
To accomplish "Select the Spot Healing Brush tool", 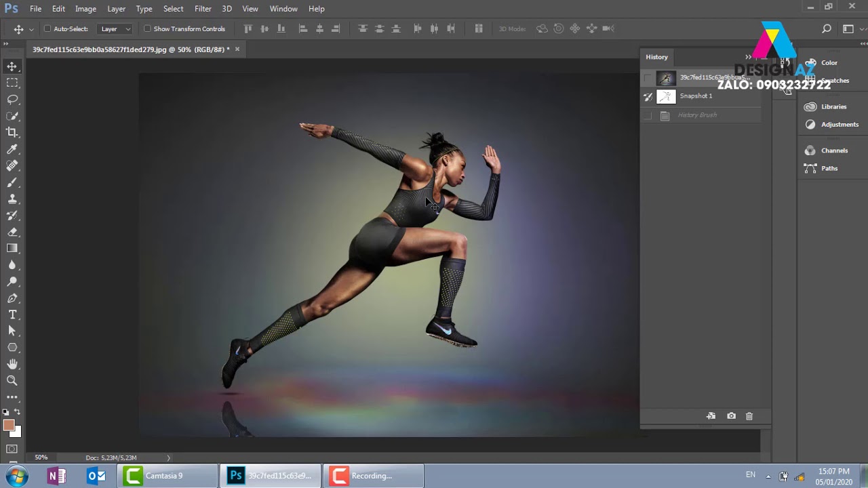I will click(x=12, y=165).
